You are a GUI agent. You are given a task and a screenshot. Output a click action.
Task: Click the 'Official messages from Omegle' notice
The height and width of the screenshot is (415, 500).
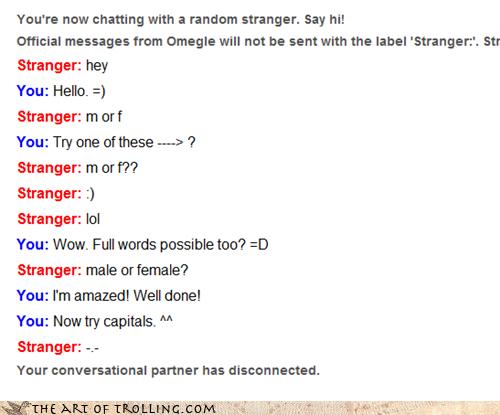pyautogui.click(x=258, y=41)
